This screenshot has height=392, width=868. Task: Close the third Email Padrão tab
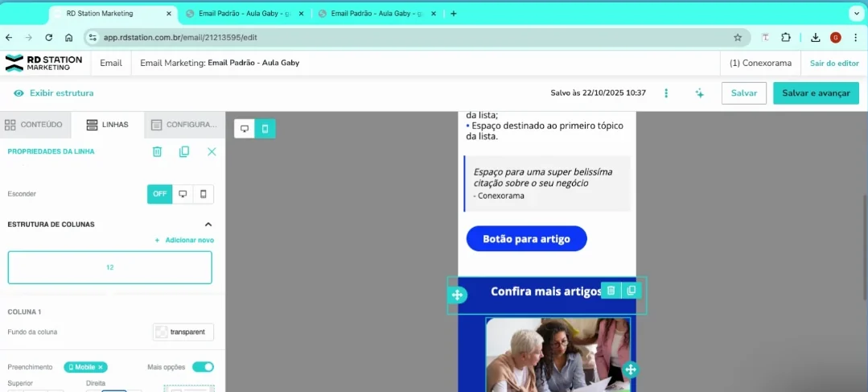[434, 14]
